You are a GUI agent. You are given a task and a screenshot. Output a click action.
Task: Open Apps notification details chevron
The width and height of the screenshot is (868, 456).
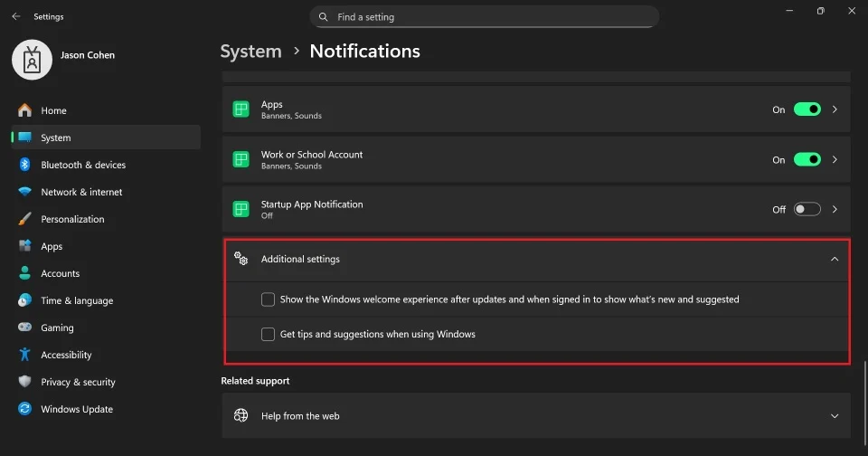[x=835, y=109]
